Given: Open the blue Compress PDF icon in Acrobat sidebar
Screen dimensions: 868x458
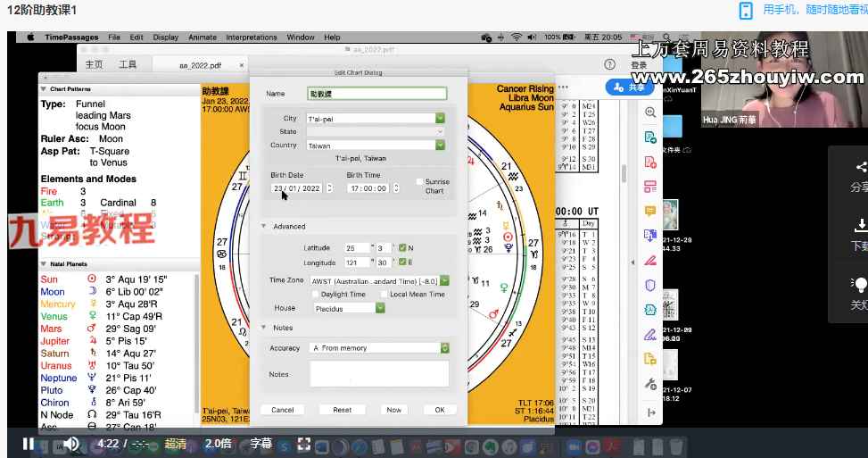Looking at the screenshot, I should pos(650,310).
